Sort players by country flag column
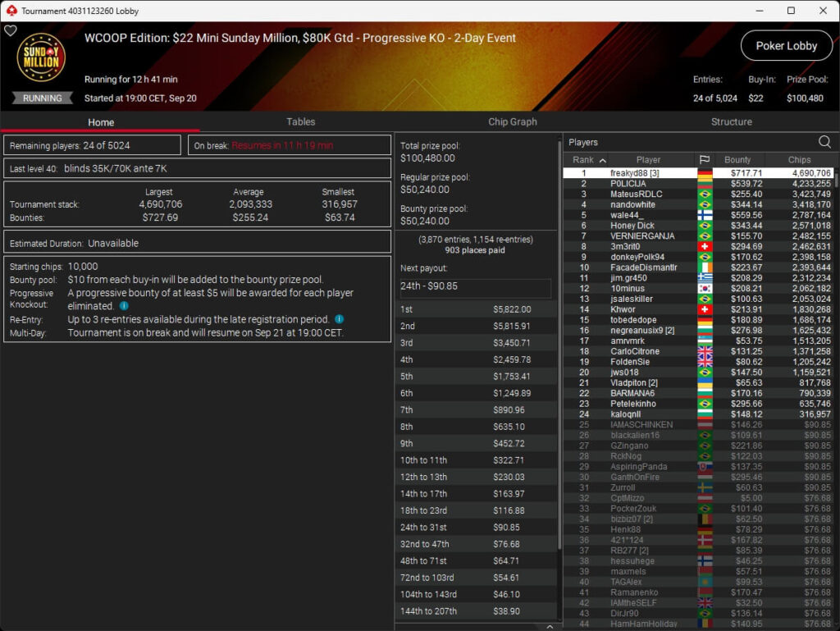 pos(705,160)
